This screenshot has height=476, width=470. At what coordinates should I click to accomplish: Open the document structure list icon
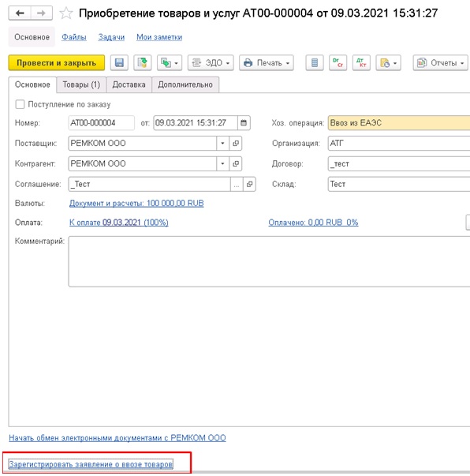coord(315,63)
